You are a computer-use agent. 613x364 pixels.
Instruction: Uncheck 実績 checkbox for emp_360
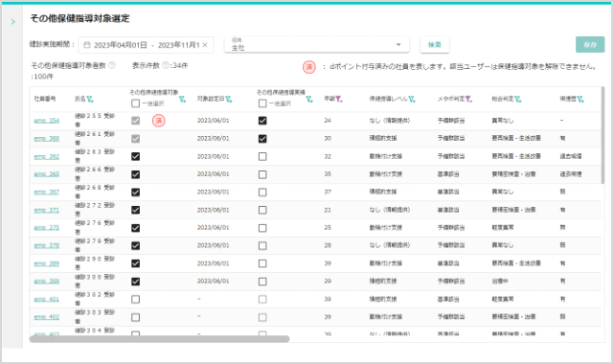coord(262,139)
